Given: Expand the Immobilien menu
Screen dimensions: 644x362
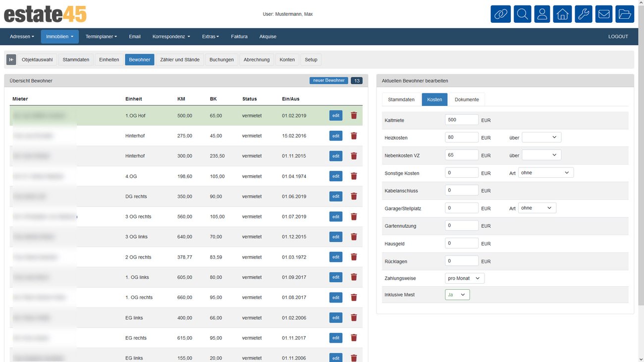Looking at the screenshot, I should pyautogui.click(x=59, y=37).
